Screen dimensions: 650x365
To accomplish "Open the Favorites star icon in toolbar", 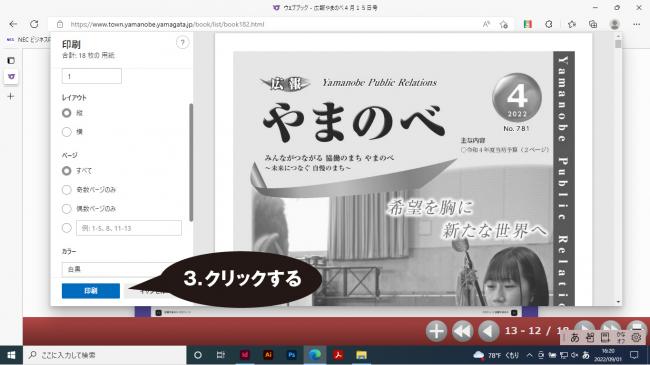I will pos(572,24).
